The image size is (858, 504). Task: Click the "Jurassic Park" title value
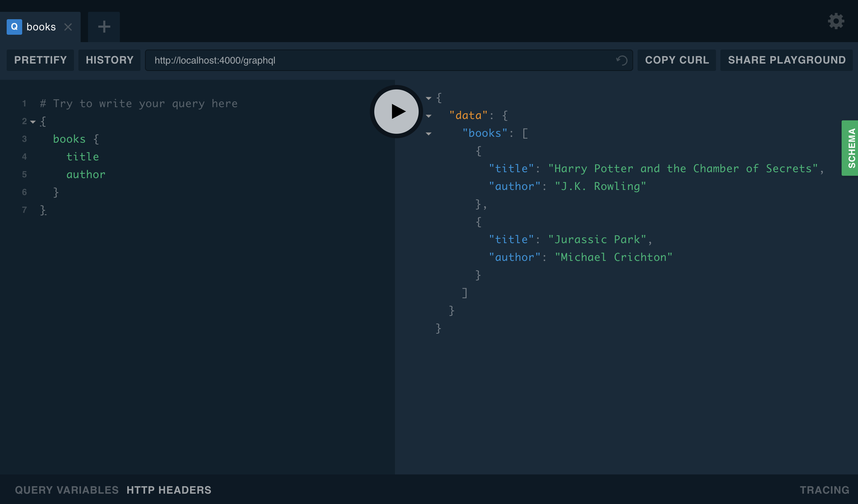(x=597, y=239)
